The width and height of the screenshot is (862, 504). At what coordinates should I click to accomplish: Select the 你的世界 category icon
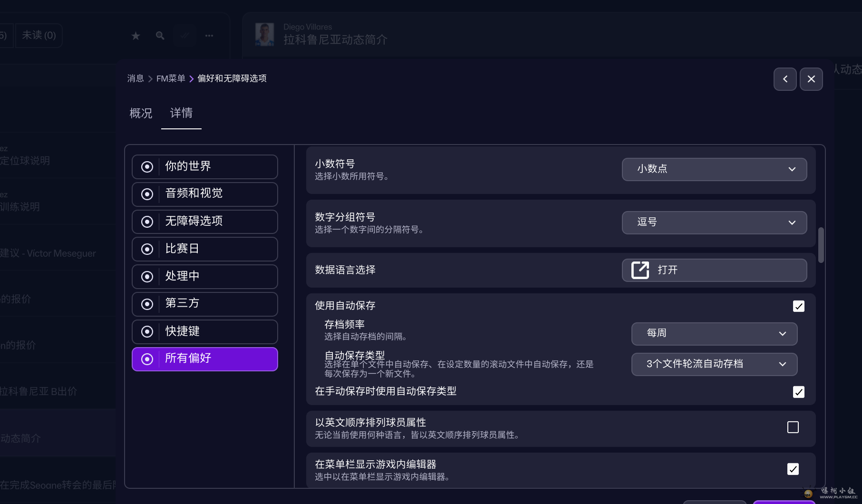147,167
